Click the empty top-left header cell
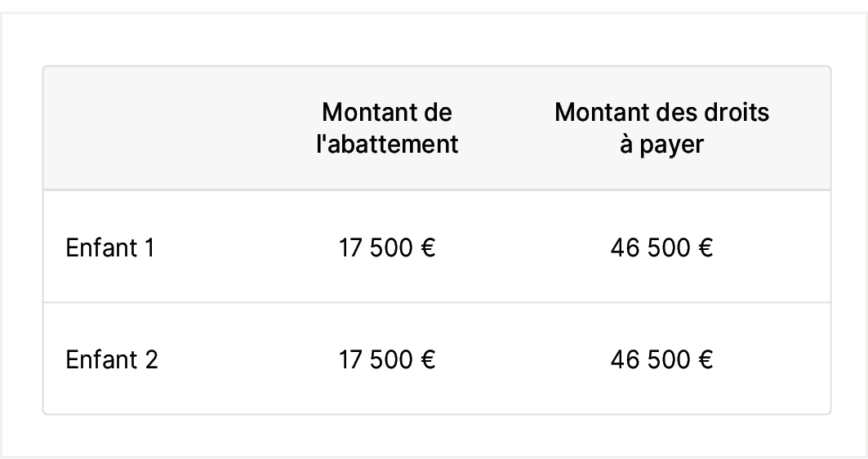This screenshot has height=459, width=868. [156, 128]
